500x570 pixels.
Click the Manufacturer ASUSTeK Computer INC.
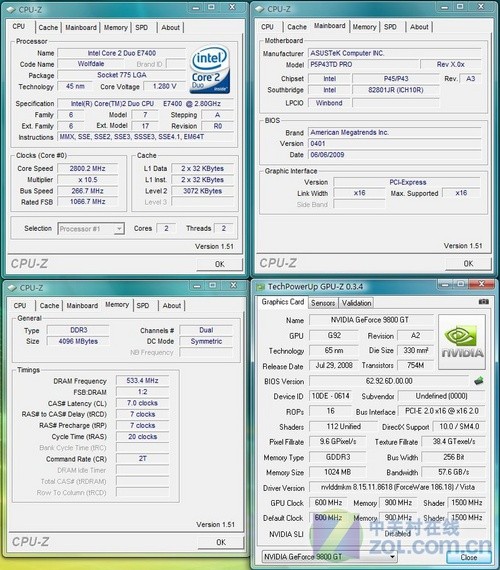395,53
